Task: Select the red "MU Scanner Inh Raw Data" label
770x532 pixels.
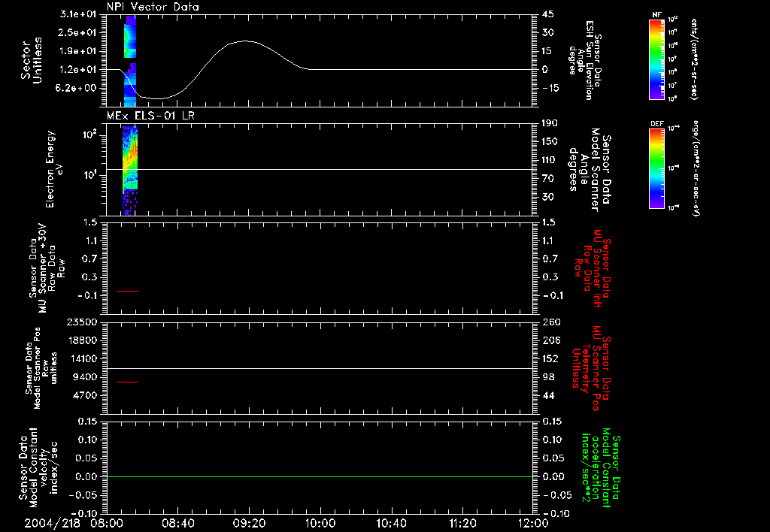Action: 591,269
